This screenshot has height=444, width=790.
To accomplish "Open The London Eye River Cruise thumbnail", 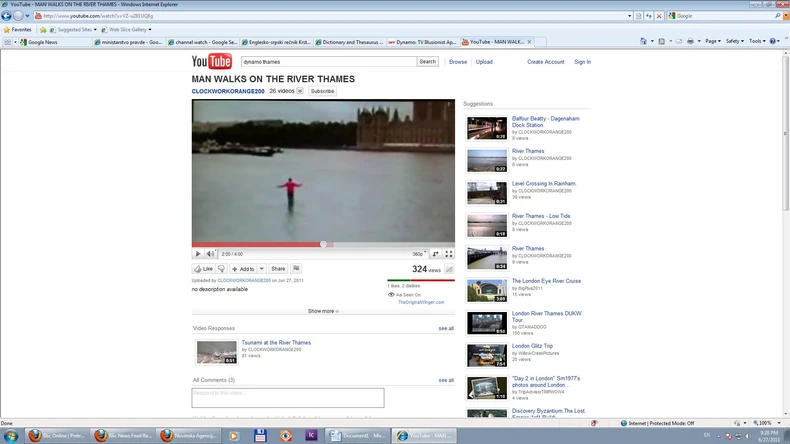I will pyautogui.click(x=487, y=291).
